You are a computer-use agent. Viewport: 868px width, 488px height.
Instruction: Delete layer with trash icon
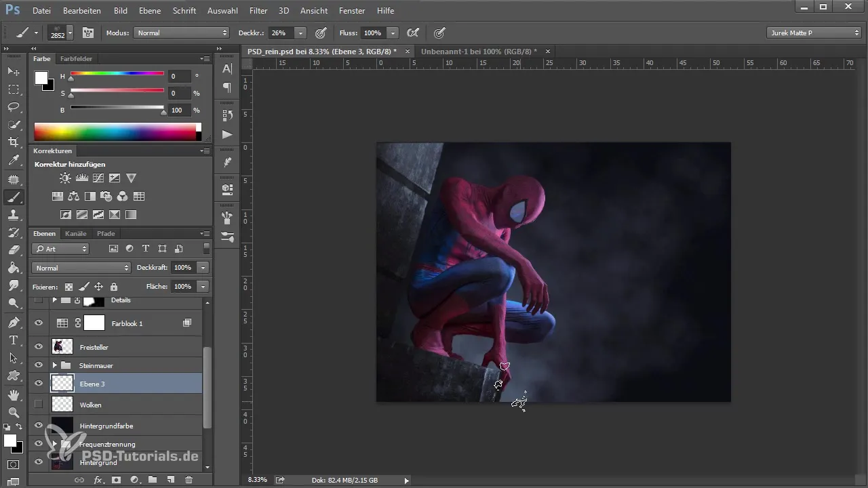[x=189, y=480]
